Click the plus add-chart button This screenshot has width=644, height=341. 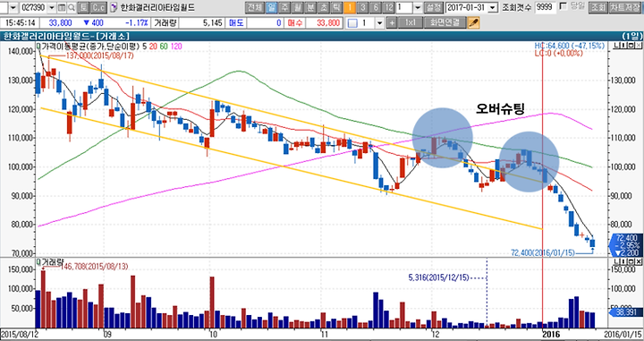(392, 22)
